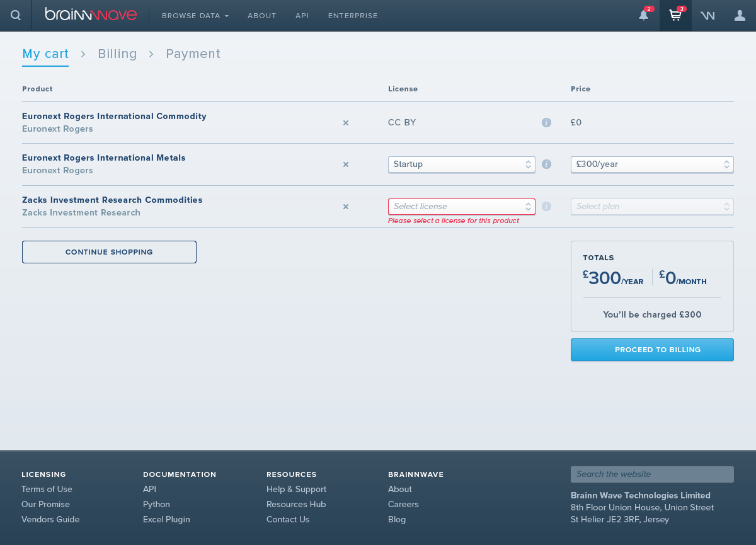The width and height of the screenshot is (756, 545).
Task: Open Euronext Rogers International Metals product
Action: [x=104, y=158]
